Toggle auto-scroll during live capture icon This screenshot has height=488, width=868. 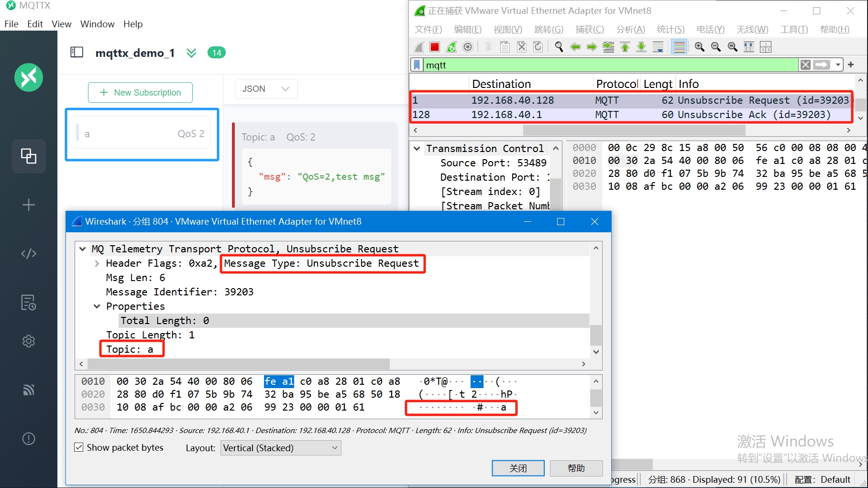pyautogui.click(x=658, y=47)
